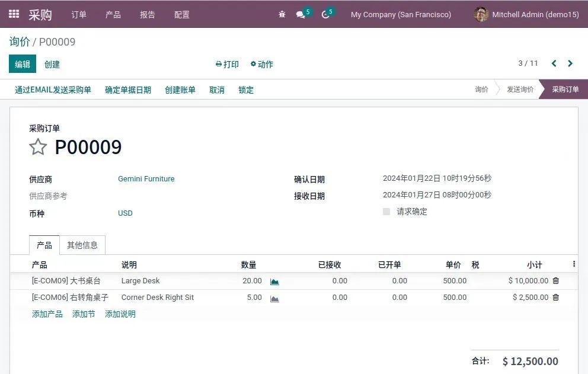Screen dimensions: 588x374
Task: Mark P00009 as favorite with star
Action: pyautogui.click(x=38, y=147)
